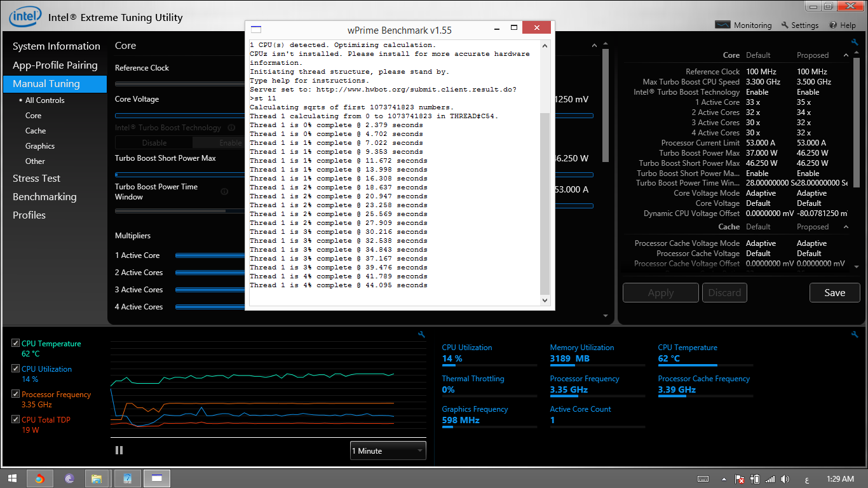Screen dimensions: 868x488
Task: Select the Graphics sub-item under Manual Tuning
Action: point(40,146)
